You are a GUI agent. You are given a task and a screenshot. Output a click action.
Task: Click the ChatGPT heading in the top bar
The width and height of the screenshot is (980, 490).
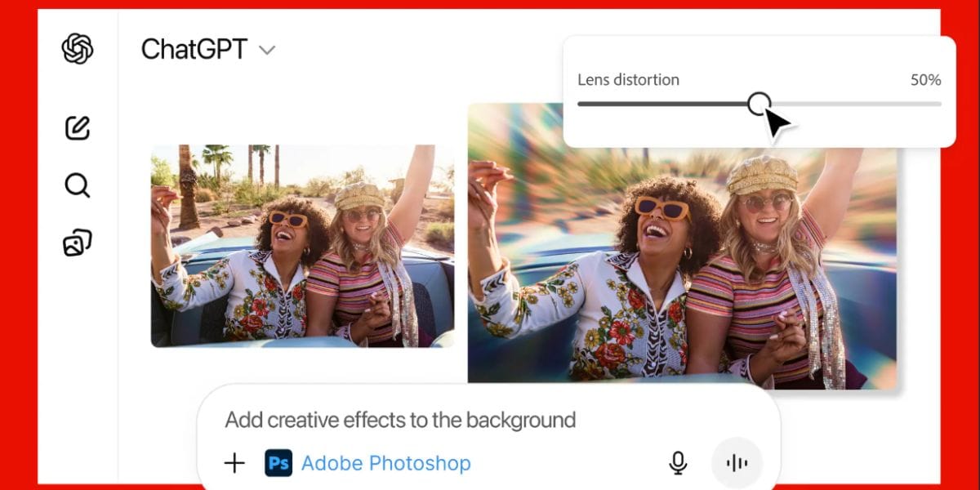[196, 49]
